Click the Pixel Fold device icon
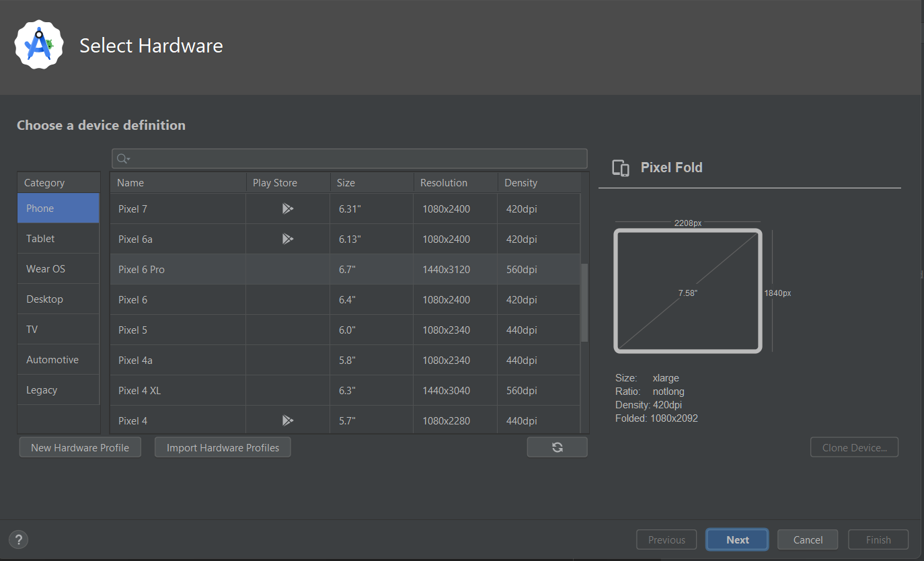Screen dimensions: 924x561 coord(621,168)
